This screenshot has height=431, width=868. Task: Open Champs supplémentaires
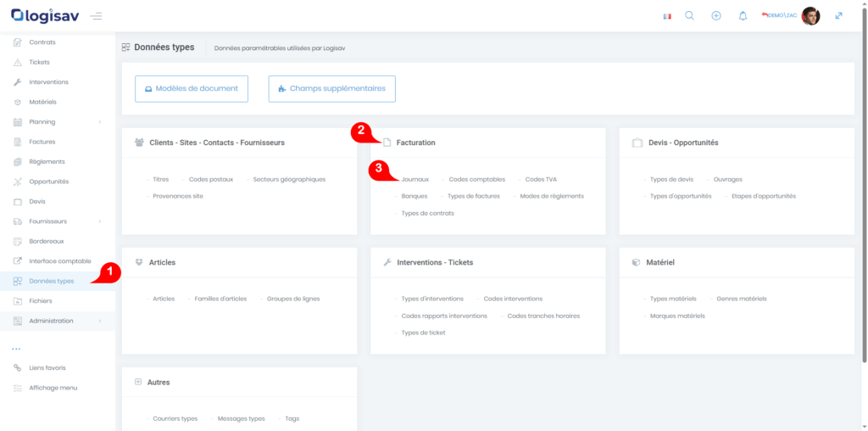(x=331, y=88)
